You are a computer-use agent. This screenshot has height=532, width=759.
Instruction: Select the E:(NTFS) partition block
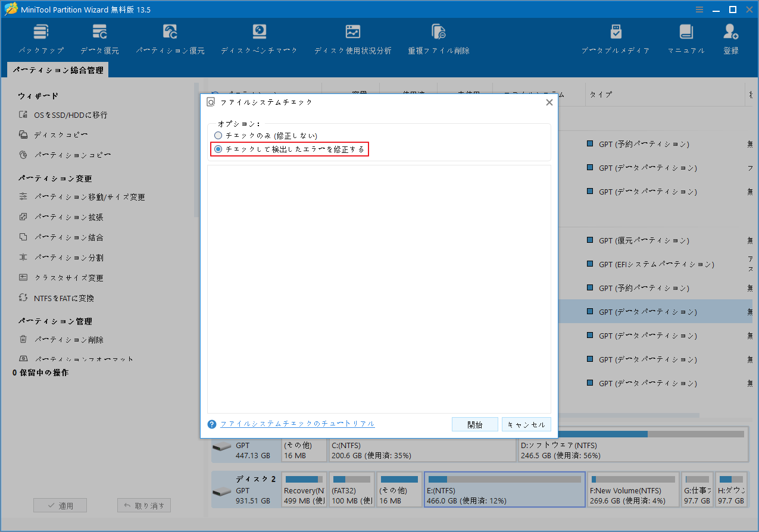(505, 489)
